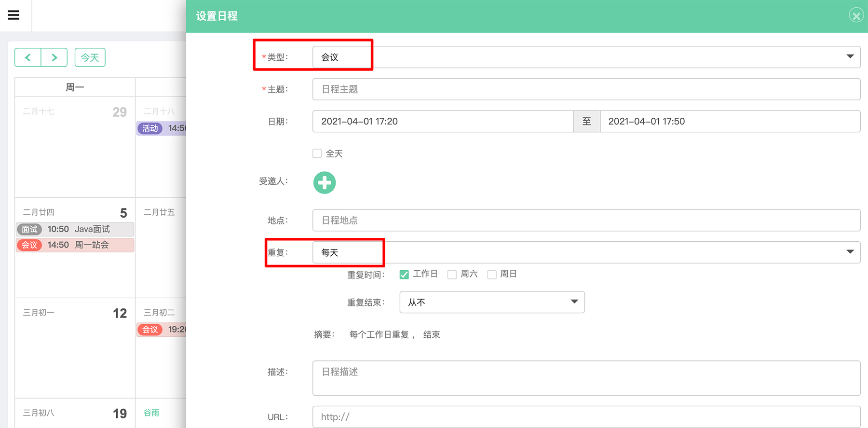Image resolution: width=868 pixels, height=428 pixels.
Task: Click the 地点 input field
Action: 586,220
